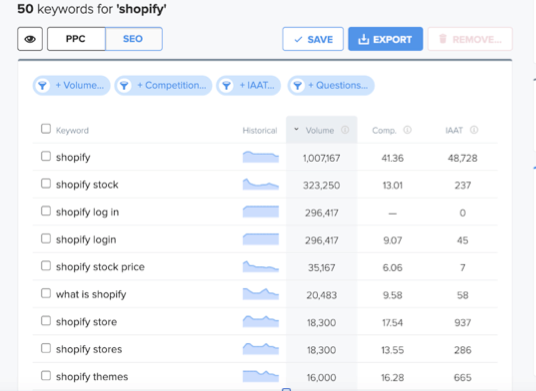
Task: Click the Comp. column header
Action: tap(384, 131)
